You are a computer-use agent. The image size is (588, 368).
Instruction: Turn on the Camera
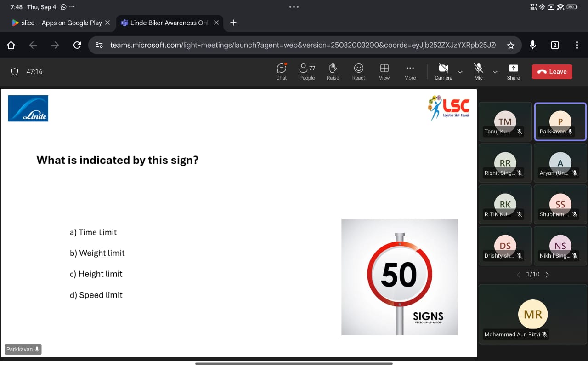(x=443, y=71)
